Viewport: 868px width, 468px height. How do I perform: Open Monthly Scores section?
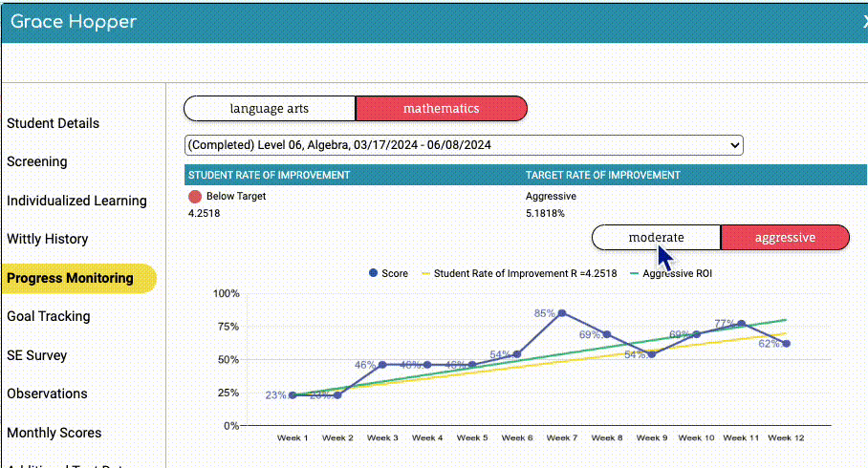[x=54, y=433]
